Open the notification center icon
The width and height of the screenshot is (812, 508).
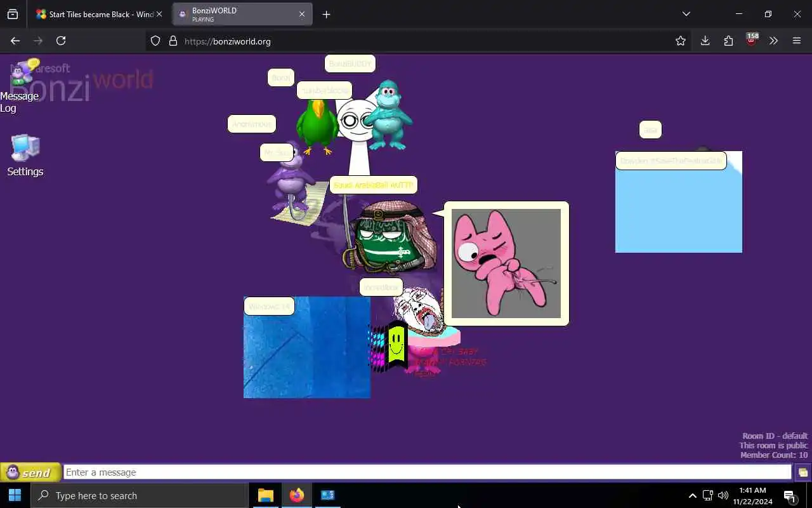[x=790, y=496]
